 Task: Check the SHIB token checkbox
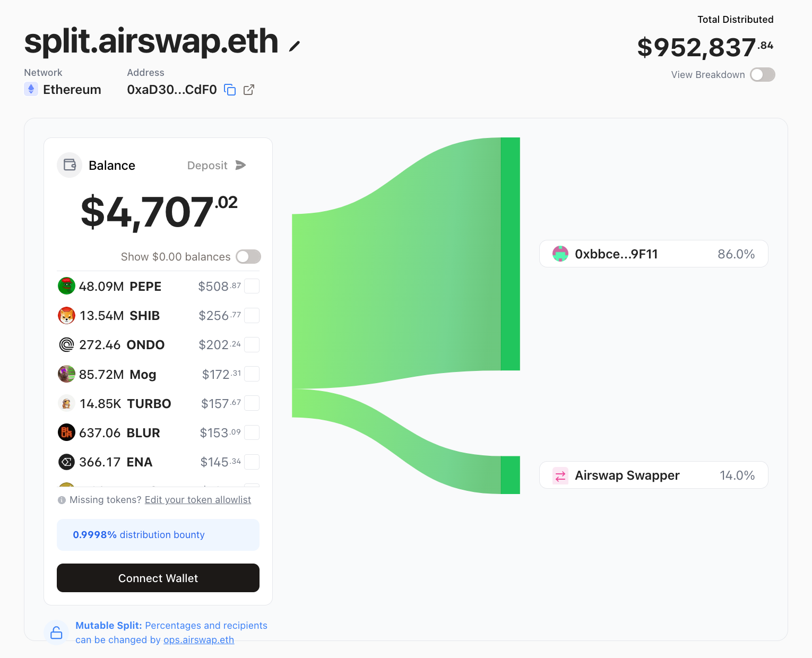coord(252,315)
